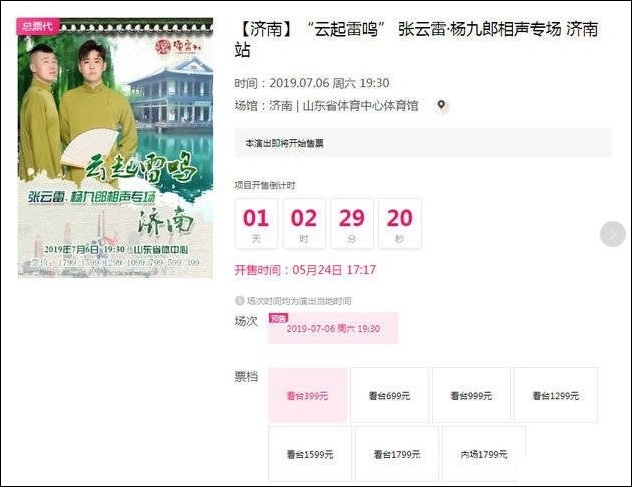632x487 pixels.
Task: Click the 总票代 badge on poster
Action: pyautogui.click(x=37, y=26)
